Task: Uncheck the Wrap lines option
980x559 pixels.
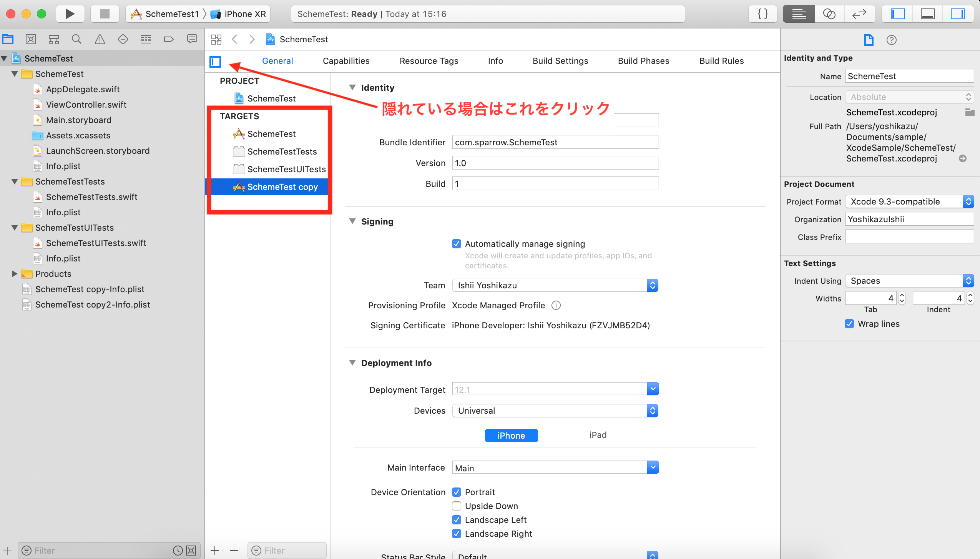Action: (x=849, y=324)
